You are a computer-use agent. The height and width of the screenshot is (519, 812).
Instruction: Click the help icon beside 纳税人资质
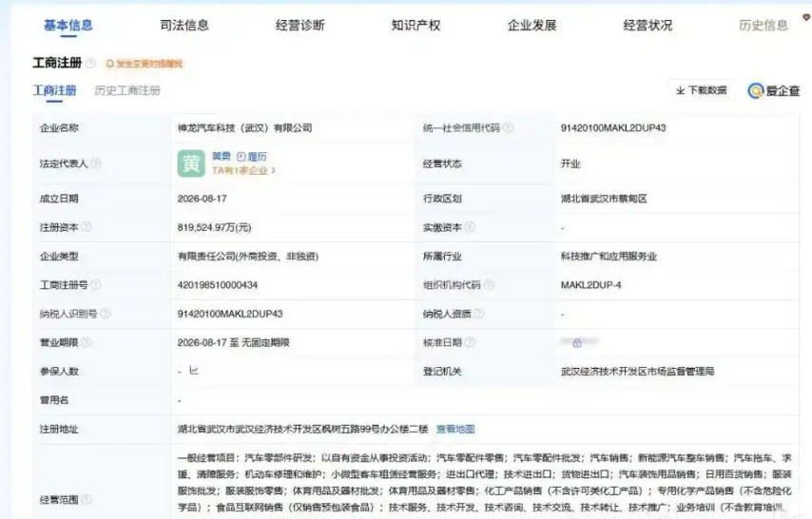pos(479,314)
